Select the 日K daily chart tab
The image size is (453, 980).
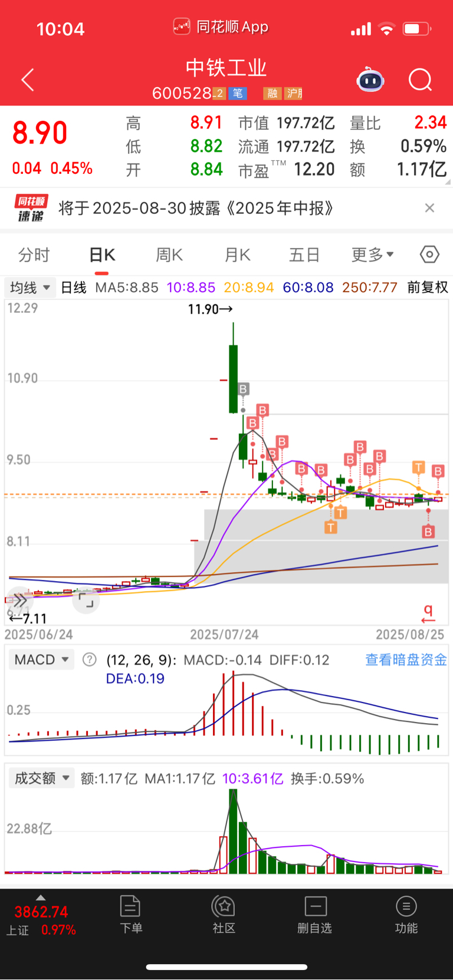click(102, 255)
